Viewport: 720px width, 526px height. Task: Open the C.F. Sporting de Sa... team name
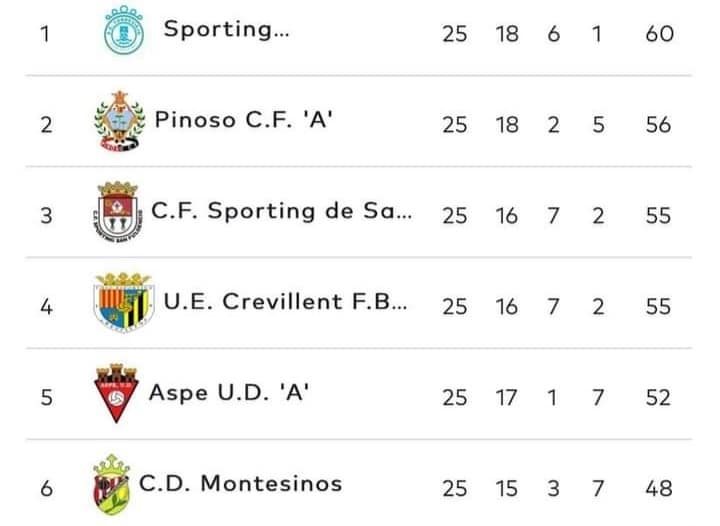(281, 211)
